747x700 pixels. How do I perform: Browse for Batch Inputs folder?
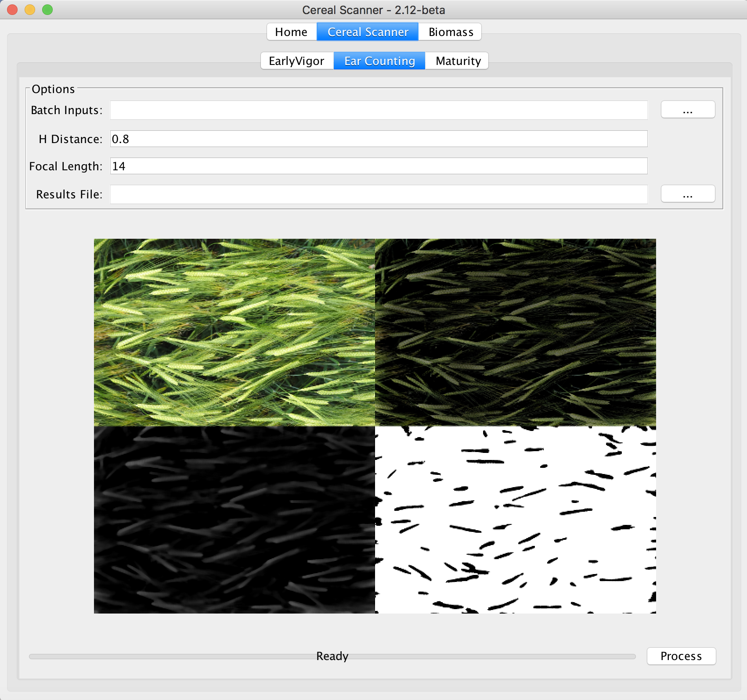coord(687,110)
